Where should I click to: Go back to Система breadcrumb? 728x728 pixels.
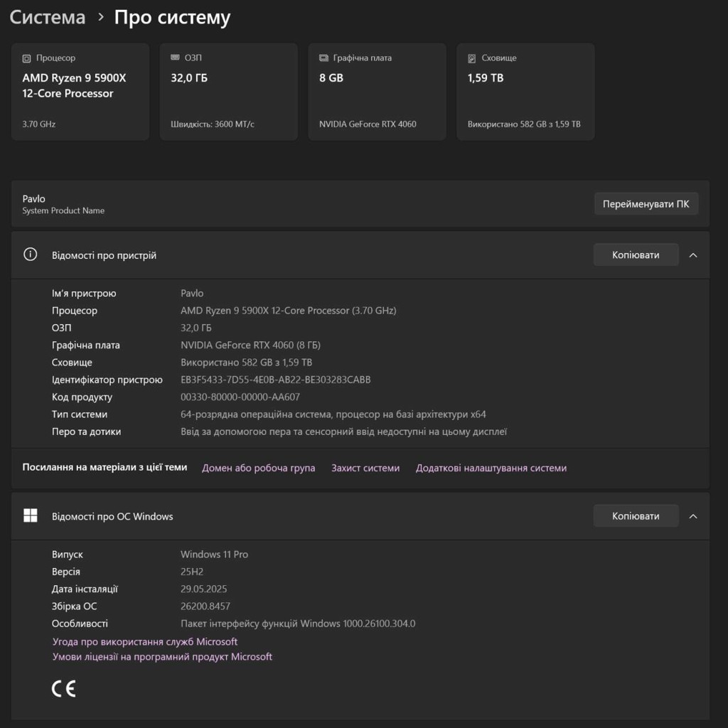pos(48,18)
